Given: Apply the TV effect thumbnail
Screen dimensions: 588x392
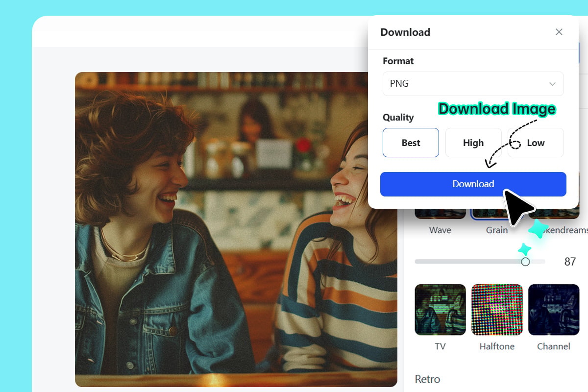Looking at the screenshot, I should click(x=440, y=310).
